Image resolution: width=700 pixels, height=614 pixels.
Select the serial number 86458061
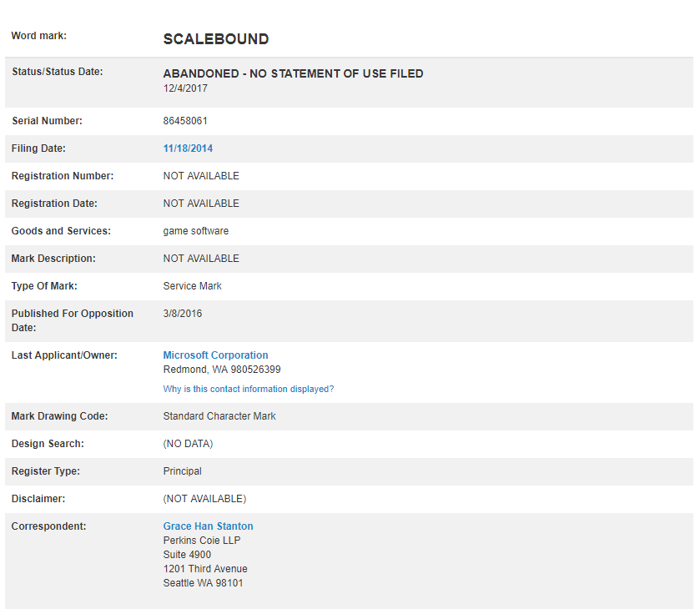185,121
